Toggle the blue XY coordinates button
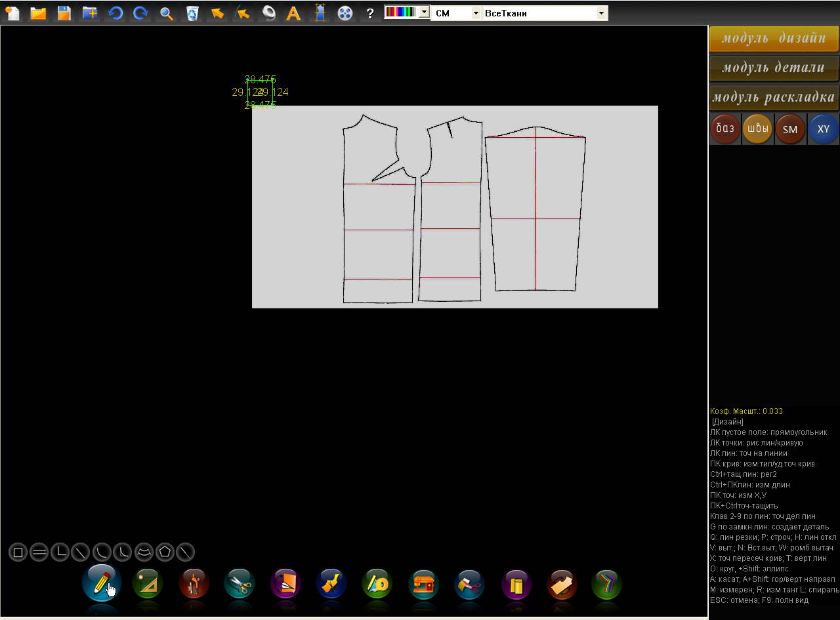 click(x=823, y=129)
